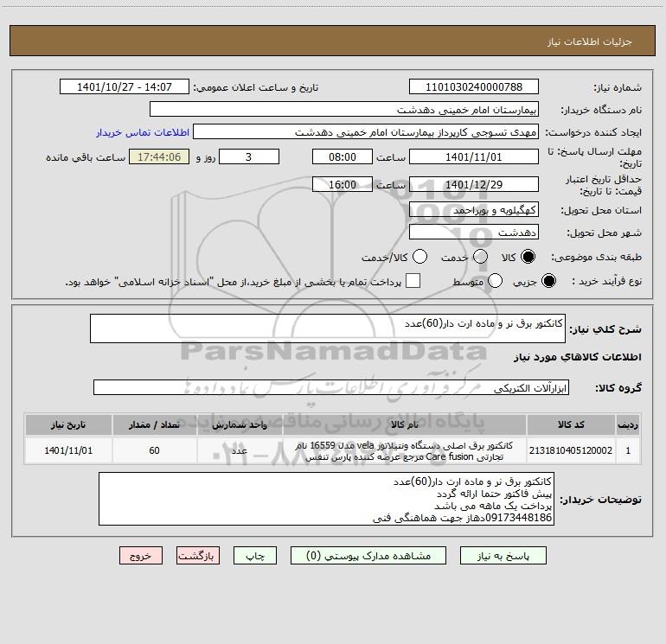
Task: Click the جزئیات اطلاعات نیاز header title
Action: coord(590,41)
